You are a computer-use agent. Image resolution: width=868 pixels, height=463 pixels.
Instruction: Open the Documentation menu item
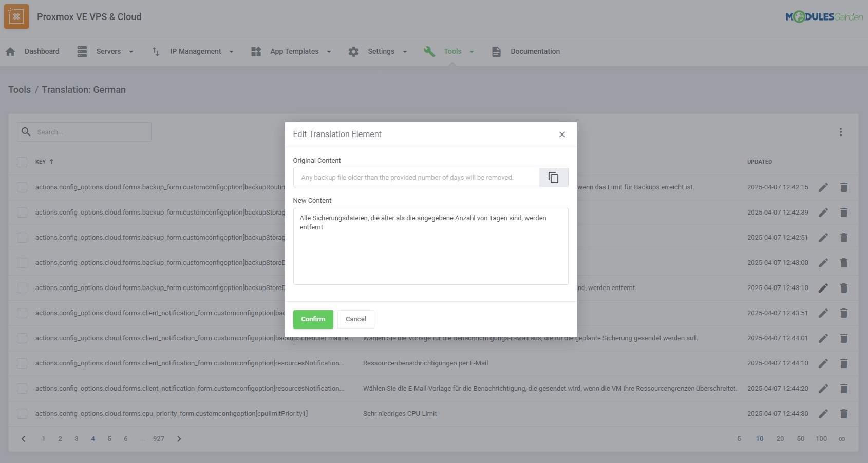pyautogui.click(x=535, y=51)
